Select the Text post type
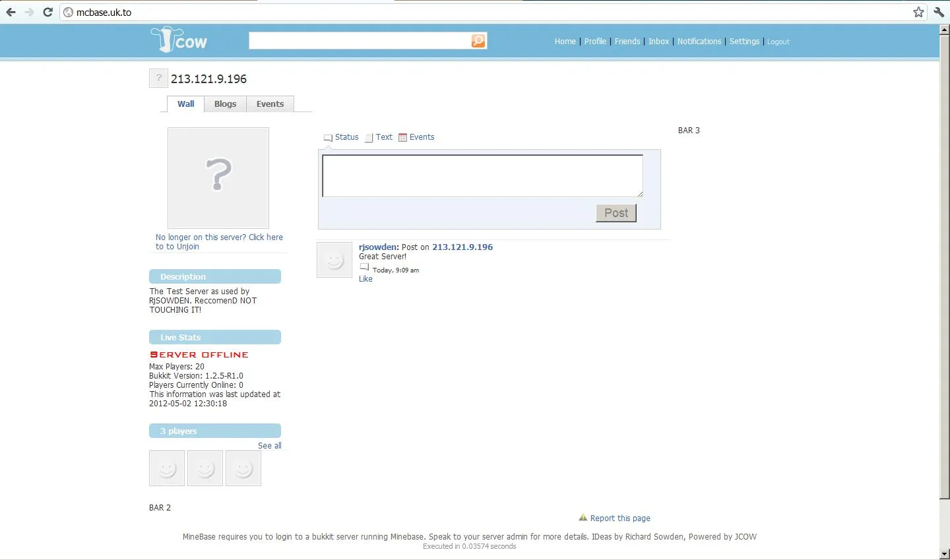This screenshot has width=950, height=560. pos(379,137)
